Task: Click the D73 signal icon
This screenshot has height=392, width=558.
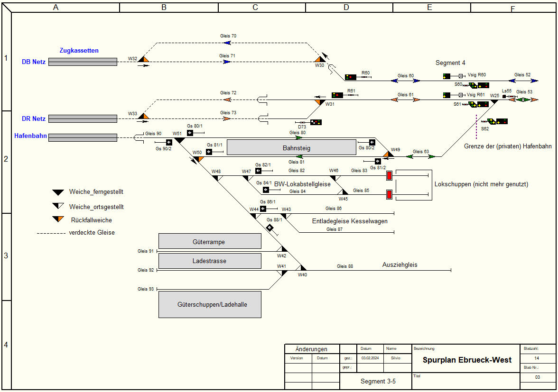Action: coord(316,122)
